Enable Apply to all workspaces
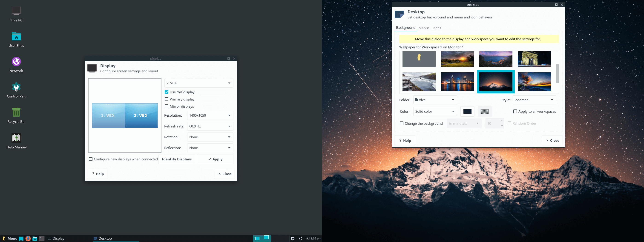Viewport: 644px width, 242px height. (515, 112)
